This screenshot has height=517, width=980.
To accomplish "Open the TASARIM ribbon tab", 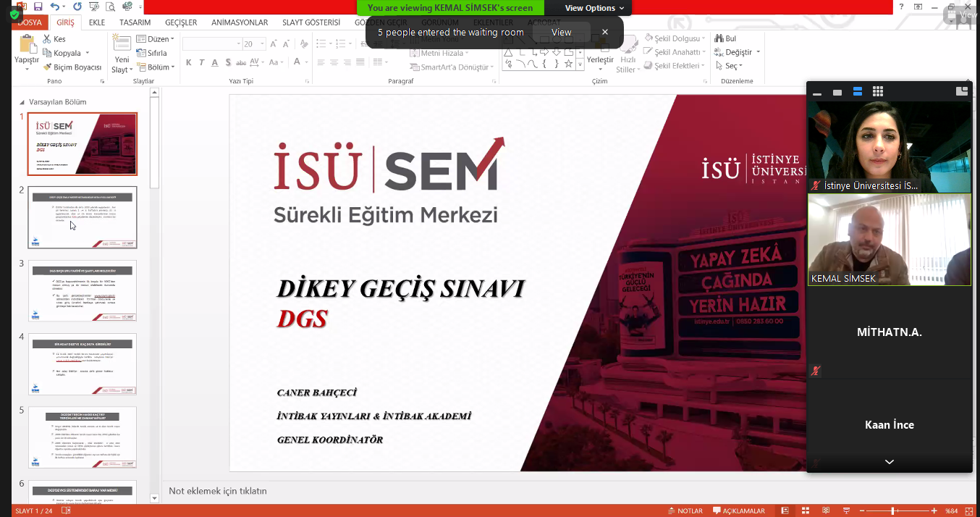I will coord(135,22).
